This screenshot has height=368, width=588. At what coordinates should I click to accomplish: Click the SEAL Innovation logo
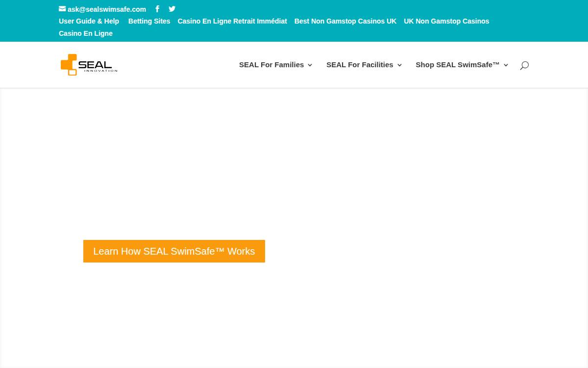pyautogui.click(x=89, y=65)
